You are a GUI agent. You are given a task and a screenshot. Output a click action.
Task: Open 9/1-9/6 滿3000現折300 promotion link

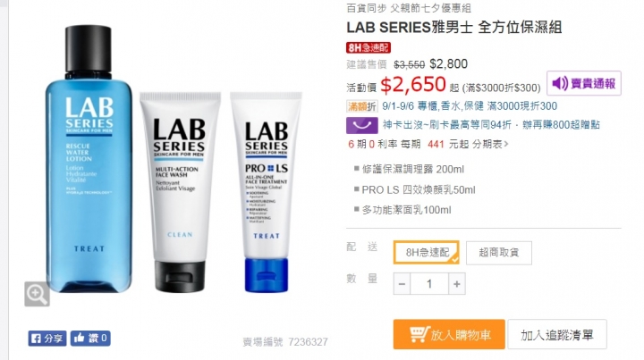pos(470,106)
